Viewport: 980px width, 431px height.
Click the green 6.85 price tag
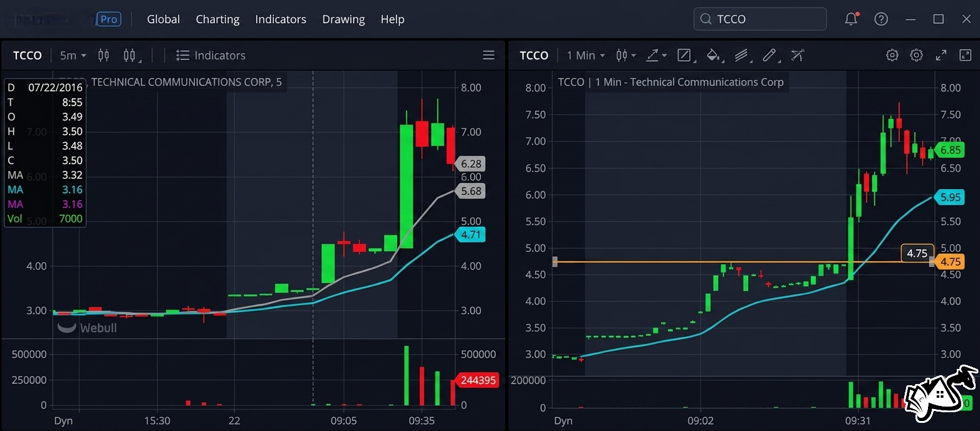[950, 150]
